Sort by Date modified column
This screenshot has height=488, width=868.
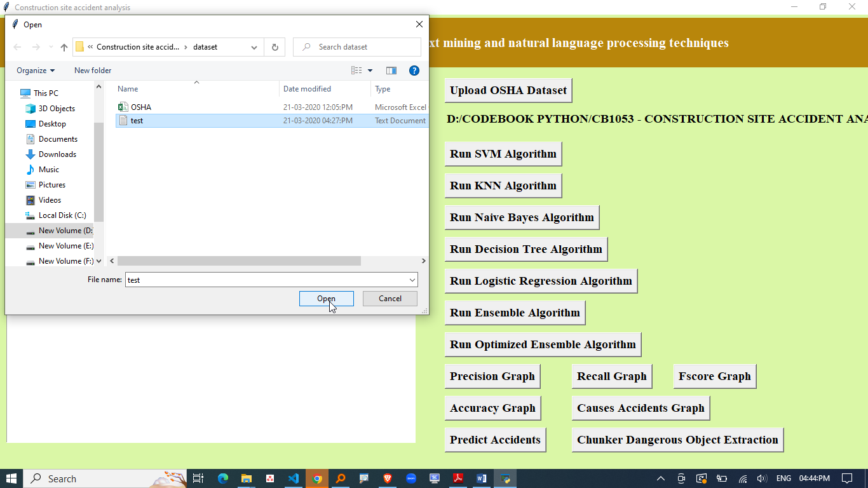click(325, 89)
